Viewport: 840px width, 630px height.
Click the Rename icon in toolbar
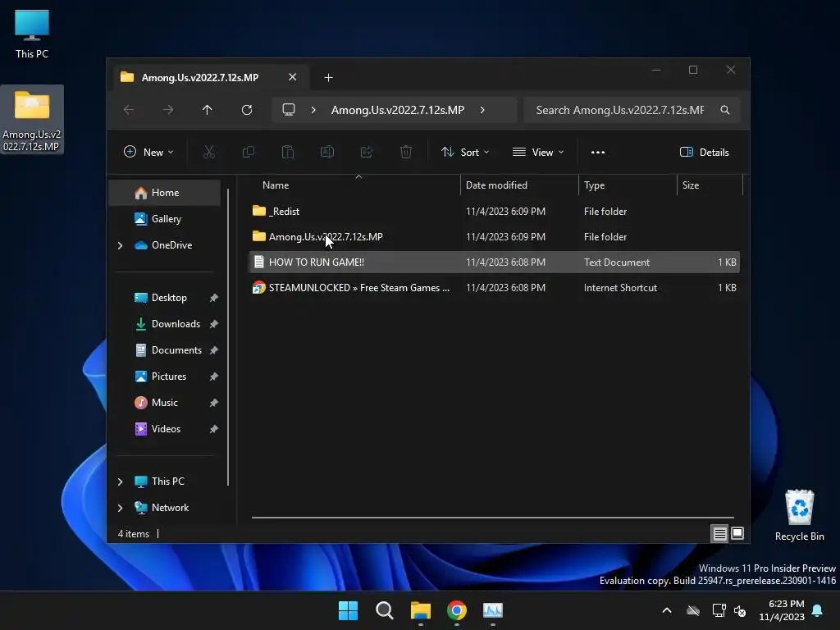327,152
